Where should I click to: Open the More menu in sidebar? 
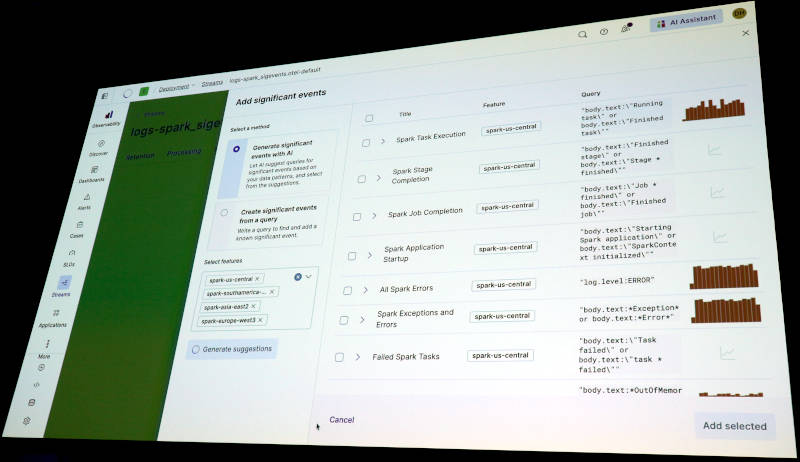click(x=46, y=348)
